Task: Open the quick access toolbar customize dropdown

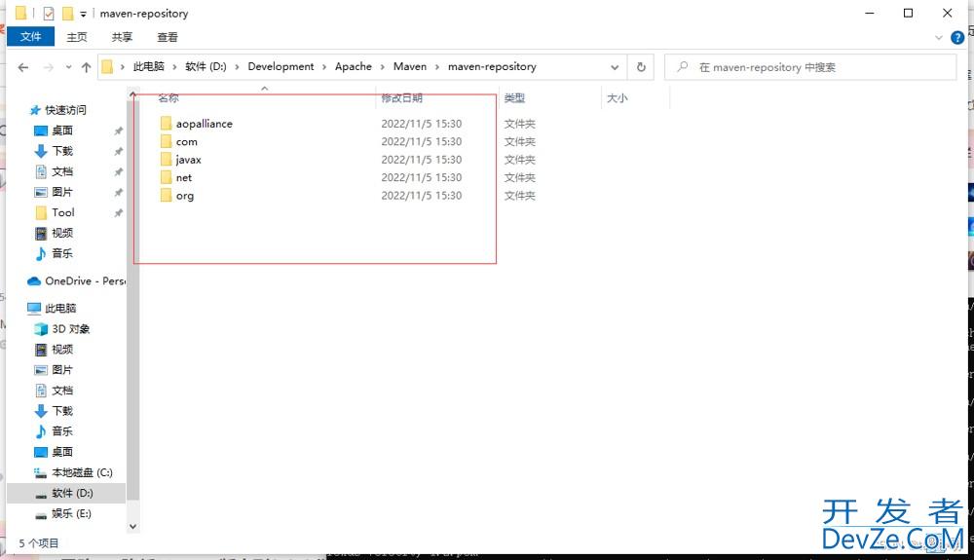Action: (x=83, y=14)
